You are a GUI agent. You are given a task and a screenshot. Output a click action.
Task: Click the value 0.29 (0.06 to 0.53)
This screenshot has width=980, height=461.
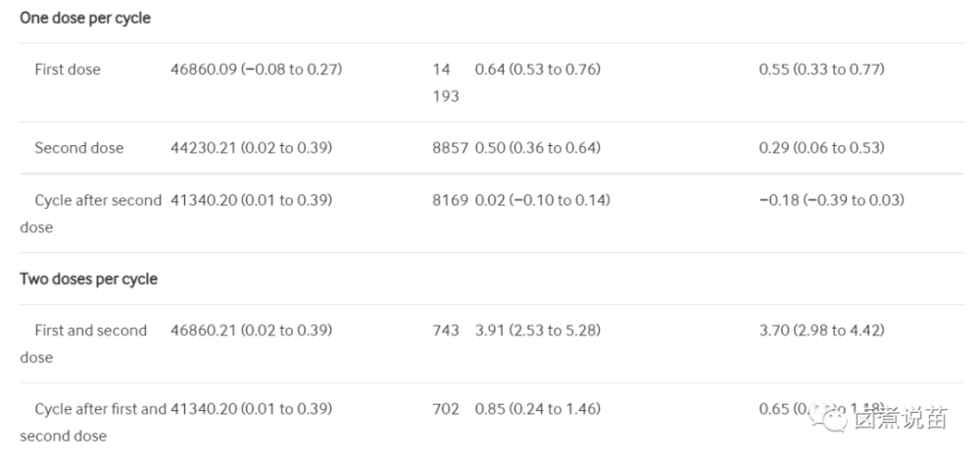[x=822, y=148]
